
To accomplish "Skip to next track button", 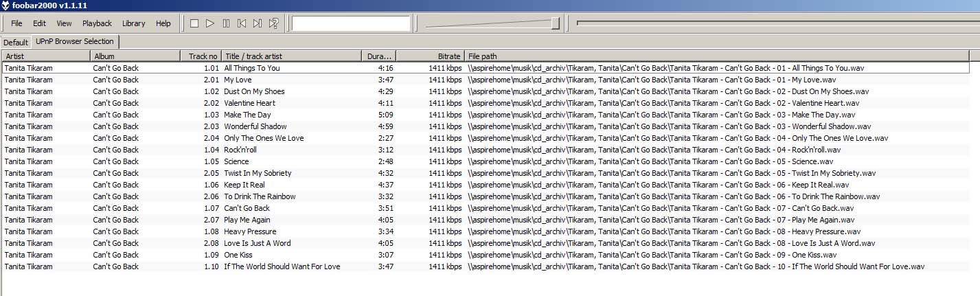I will [x=258, y=23].
